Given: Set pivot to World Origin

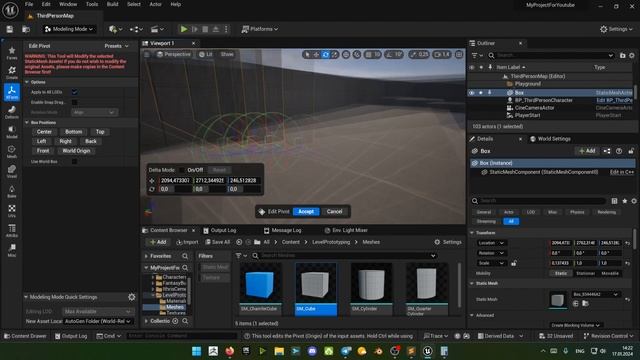Looking at the screenshot, I should coord(76,151).
